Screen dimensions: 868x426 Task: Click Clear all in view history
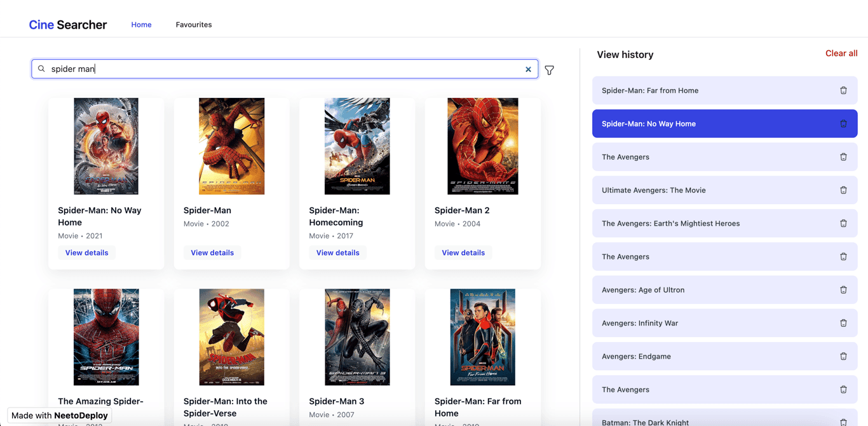coord(841,53)
